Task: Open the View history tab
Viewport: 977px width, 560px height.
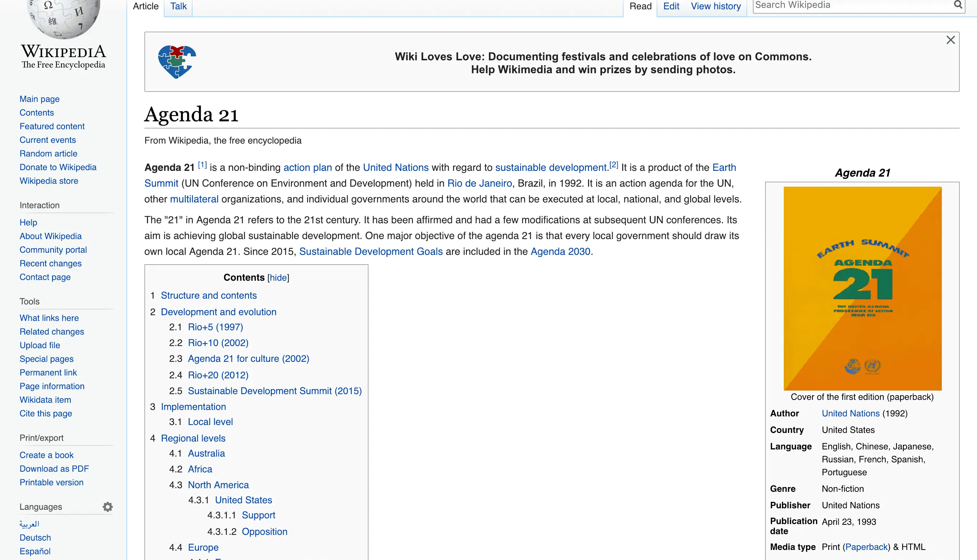Action: (716, 6)
